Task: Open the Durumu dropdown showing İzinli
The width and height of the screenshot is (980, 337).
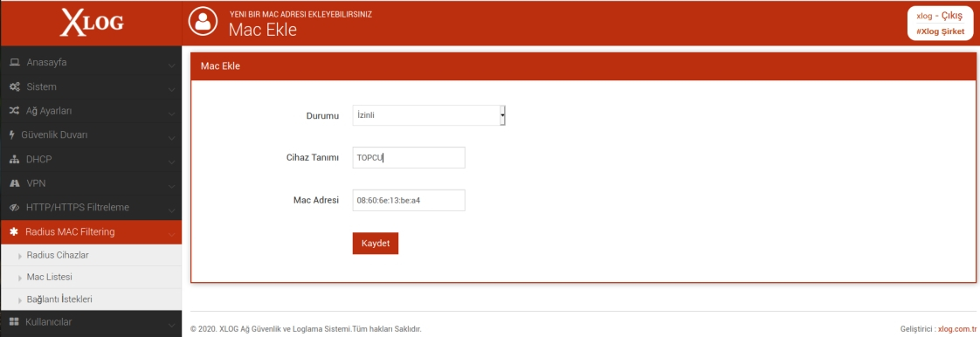Action: (x=429, y=115)
